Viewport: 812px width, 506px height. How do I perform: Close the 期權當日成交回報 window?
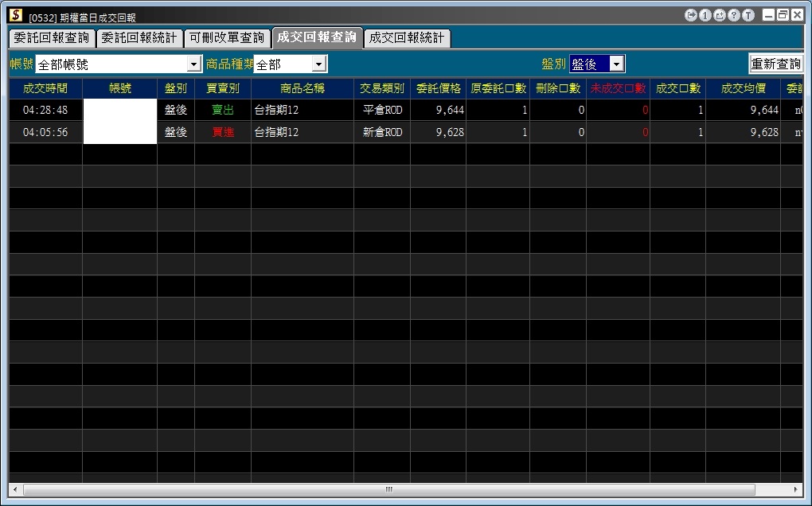point(797,16)
